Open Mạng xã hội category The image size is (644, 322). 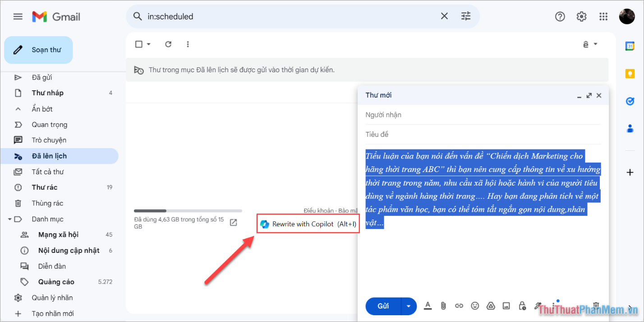59,235
